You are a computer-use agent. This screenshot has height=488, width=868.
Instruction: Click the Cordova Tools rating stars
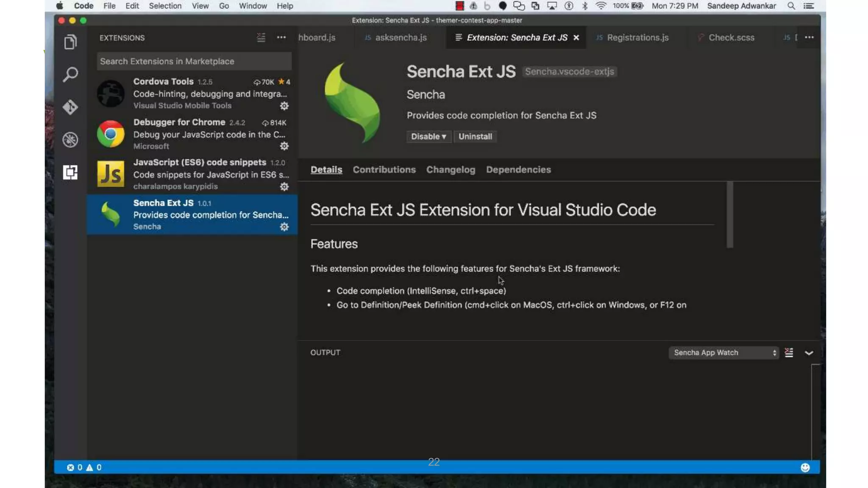(x=284, y=82)
